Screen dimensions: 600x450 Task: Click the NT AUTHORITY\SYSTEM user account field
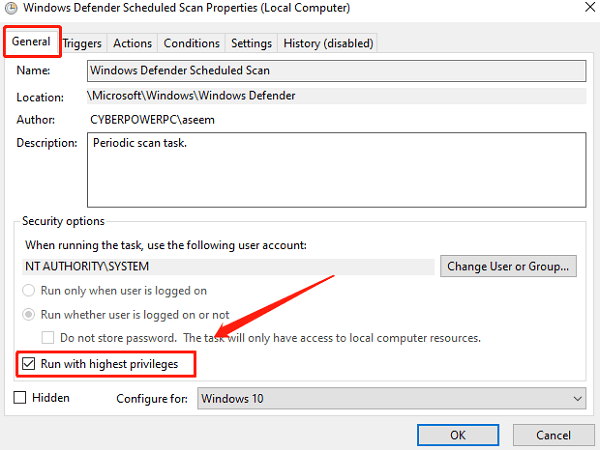pos(228,266)
